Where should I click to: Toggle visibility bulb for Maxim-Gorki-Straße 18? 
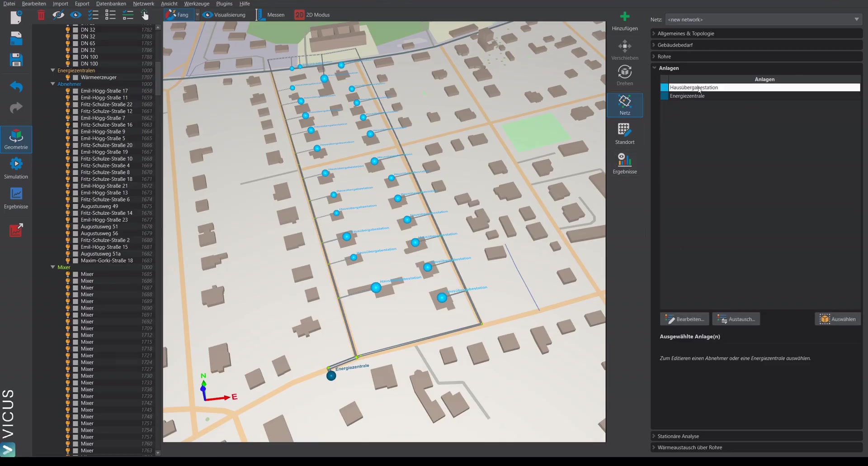click(x=68, y=261)
